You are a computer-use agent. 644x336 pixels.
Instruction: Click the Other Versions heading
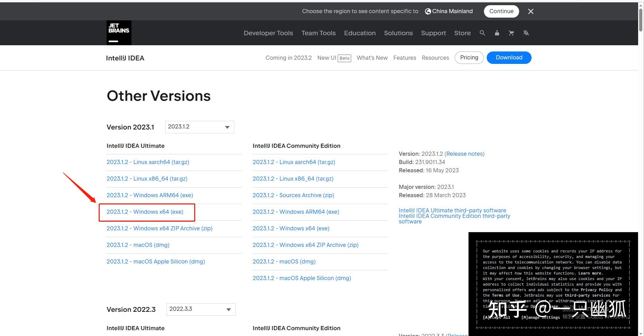click(159, 96)
